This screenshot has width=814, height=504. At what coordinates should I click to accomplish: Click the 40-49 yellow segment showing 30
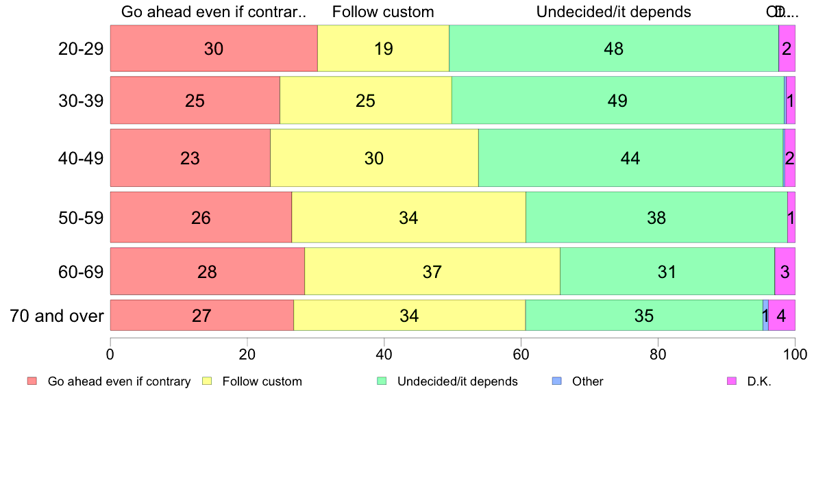point(374,157)
